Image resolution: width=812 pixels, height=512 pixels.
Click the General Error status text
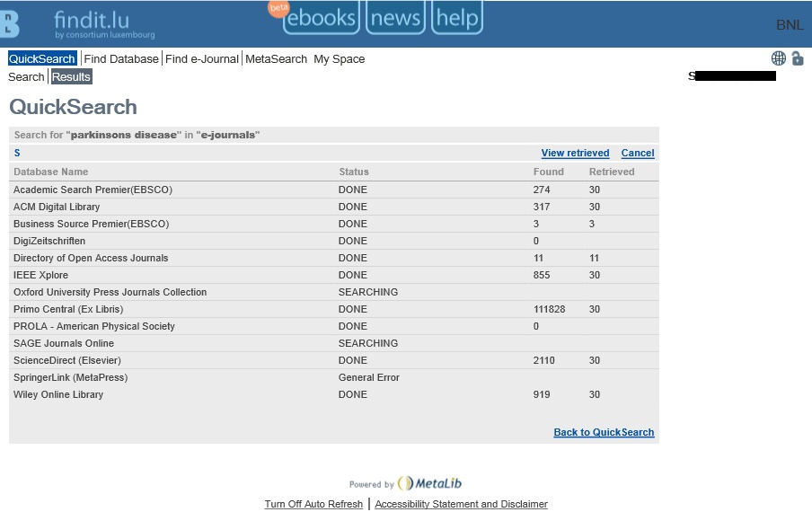point(368,377)
